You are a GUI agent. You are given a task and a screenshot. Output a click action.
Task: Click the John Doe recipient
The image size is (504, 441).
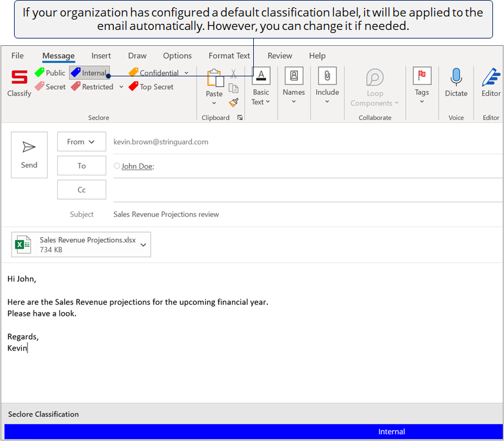point(137,166)
